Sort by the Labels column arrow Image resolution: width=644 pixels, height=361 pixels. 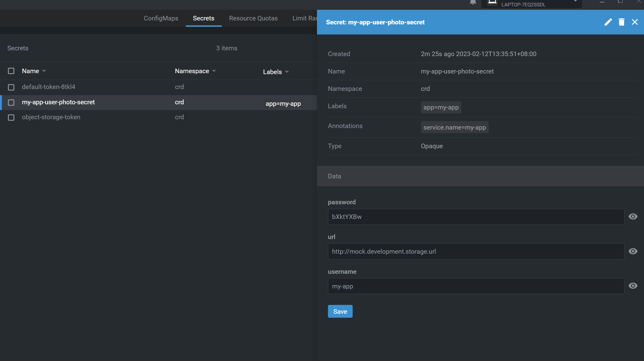coord(287,72)
